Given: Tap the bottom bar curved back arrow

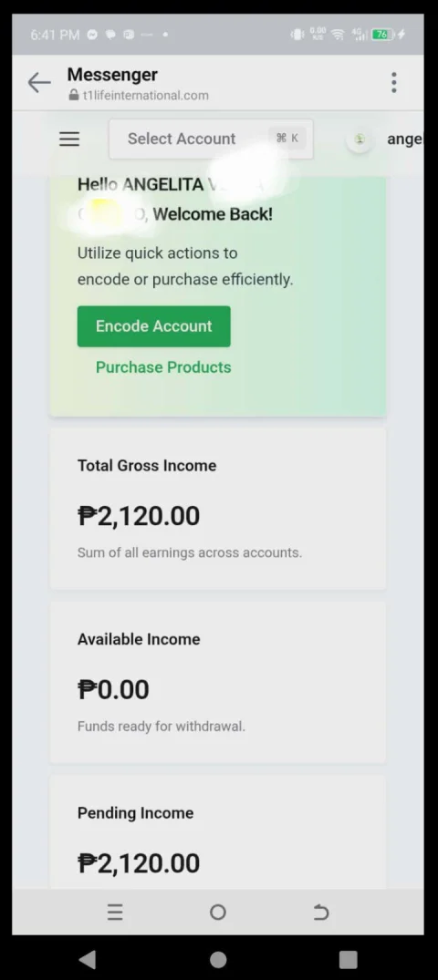Looking at the screenshot, I should tap(321, 913).
